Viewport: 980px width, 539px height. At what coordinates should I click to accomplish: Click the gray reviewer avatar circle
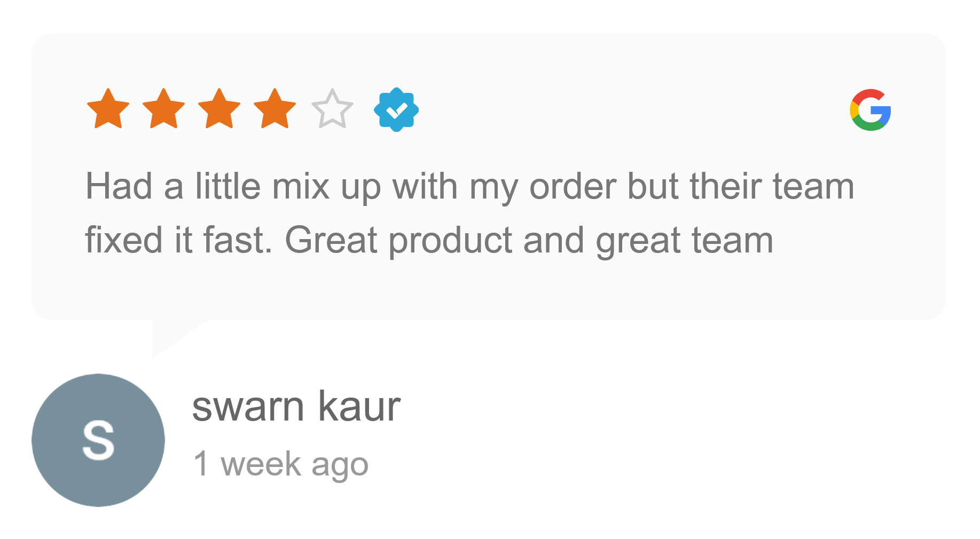(x=98, y=440)
